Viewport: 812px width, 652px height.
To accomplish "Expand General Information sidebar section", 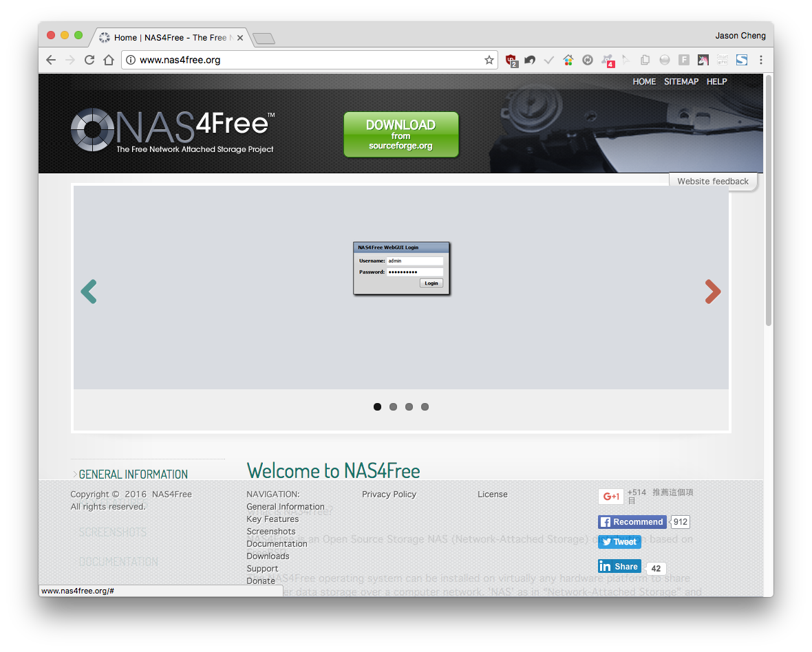I will tap(133, 474).
